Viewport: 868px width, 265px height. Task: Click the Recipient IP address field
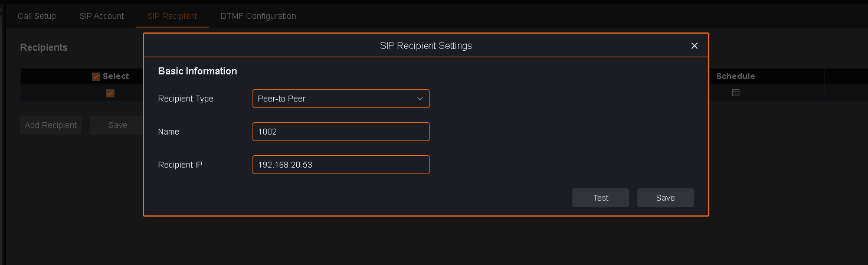pos(340,165)
